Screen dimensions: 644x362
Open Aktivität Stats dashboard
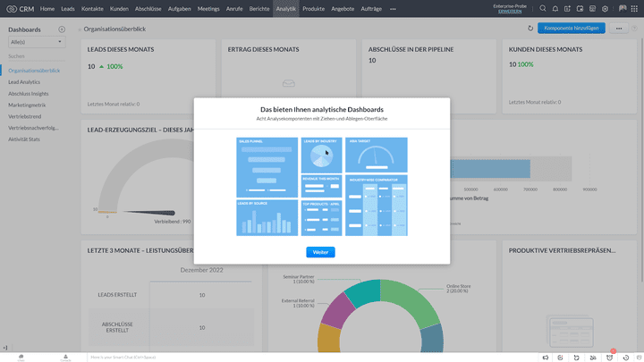pyautogui.click(x=24, y=139)
